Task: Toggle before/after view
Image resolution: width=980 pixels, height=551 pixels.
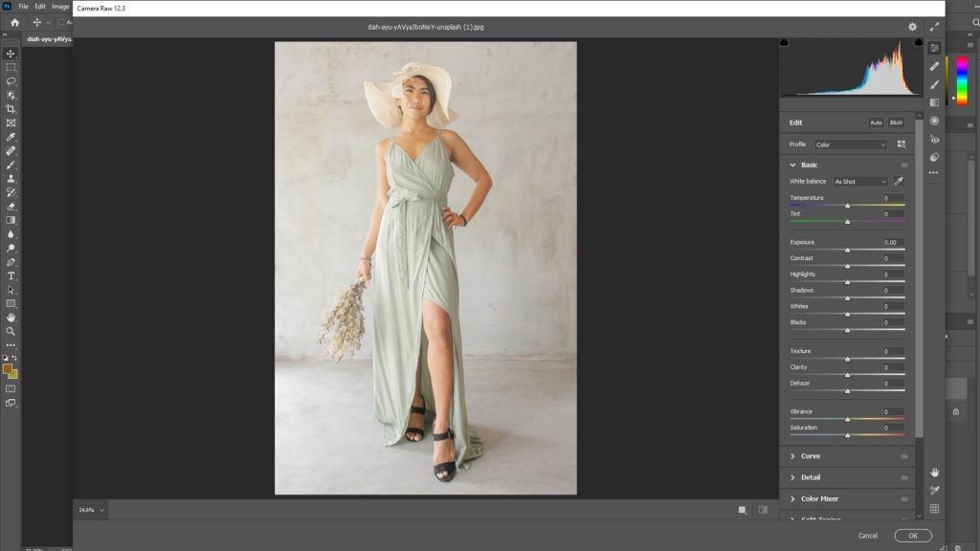Action: tap(763, 510)
